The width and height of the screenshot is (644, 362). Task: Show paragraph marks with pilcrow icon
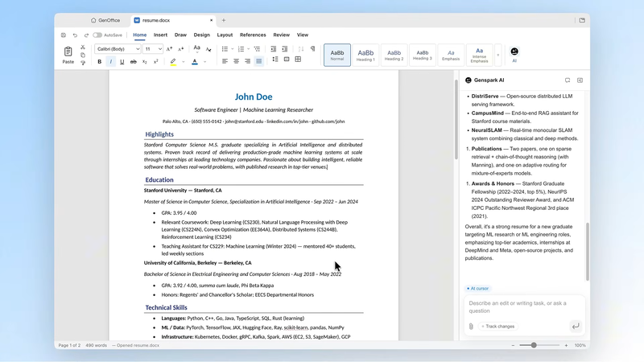coord(312,49)
